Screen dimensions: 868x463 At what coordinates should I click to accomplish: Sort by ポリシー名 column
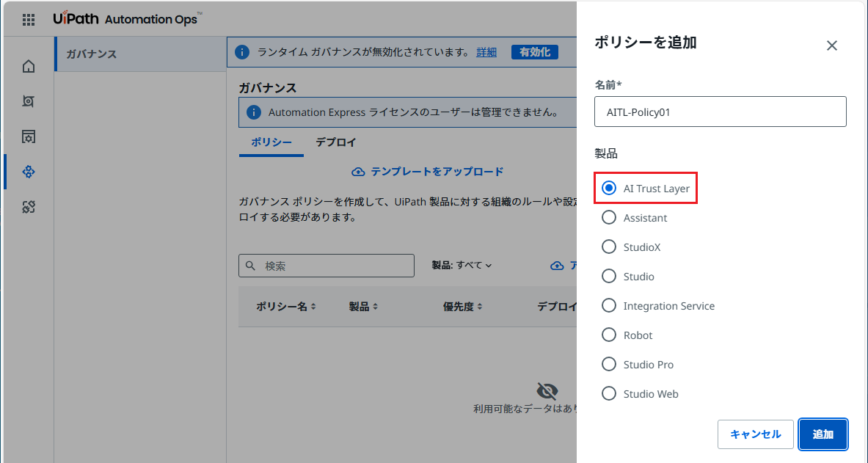click(x=285, y=306)
